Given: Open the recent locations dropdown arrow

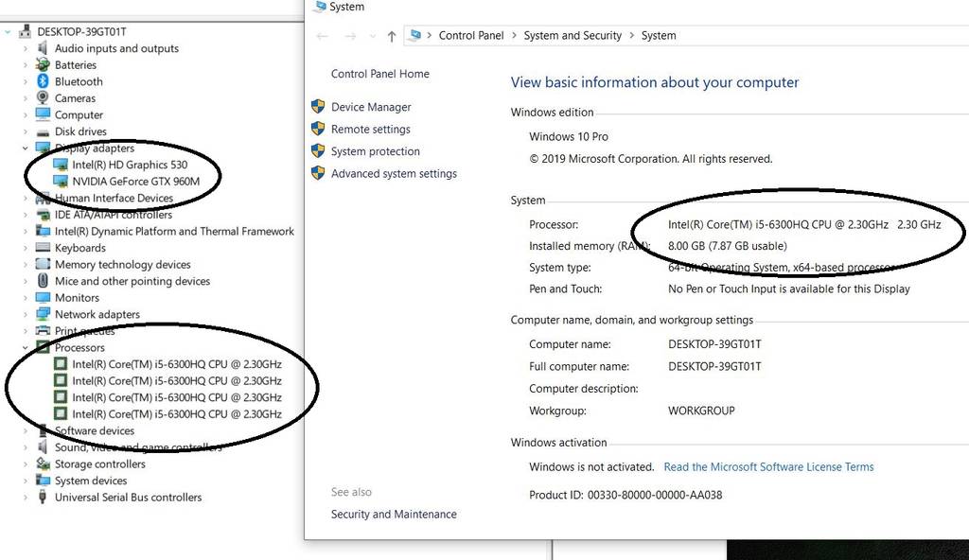Looking at the screenshot, I should pyautogui.click(x=372, y=37).
